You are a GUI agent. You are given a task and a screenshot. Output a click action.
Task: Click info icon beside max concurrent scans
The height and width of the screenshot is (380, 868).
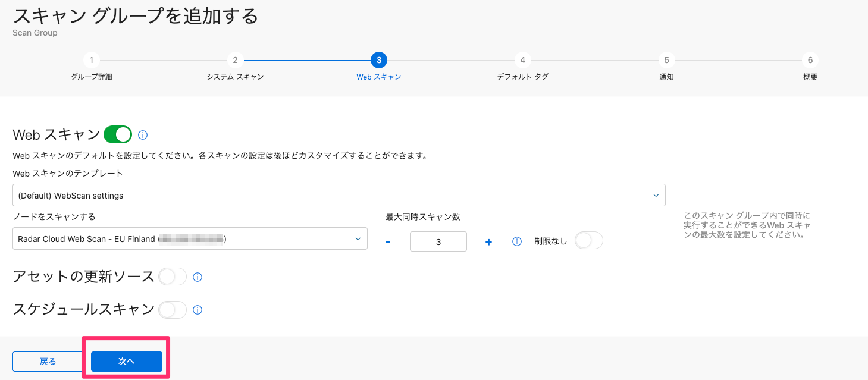coord(517,241)
